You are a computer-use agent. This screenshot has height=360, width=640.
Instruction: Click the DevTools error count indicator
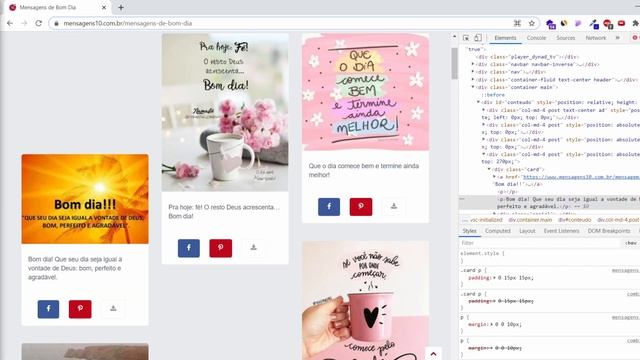pos(636,38)
